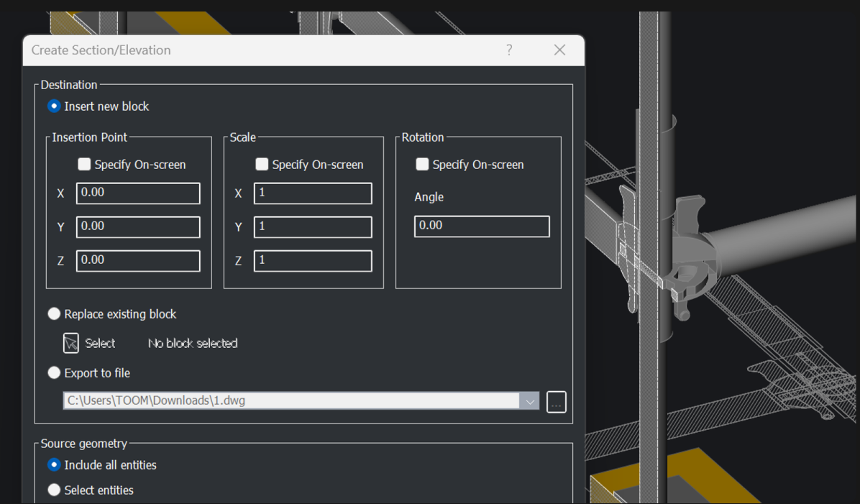Open the file path dropdown list
860x504 pixels.
[x=530, y=400]
